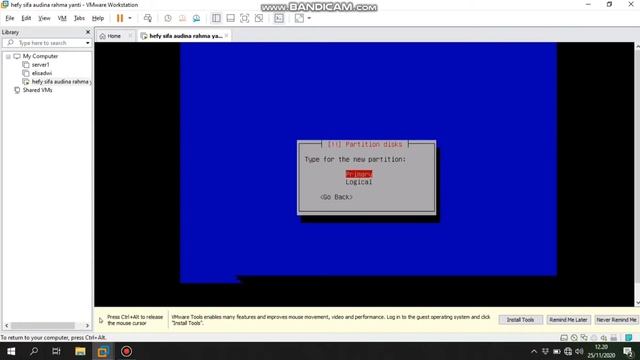Open the library search filter dropdown
The height and width of the screenshot is (360, 640).
[x=87, y=43]
